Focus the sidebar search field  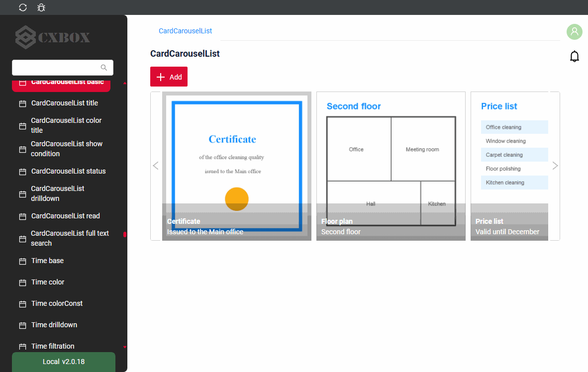[63, 68]
